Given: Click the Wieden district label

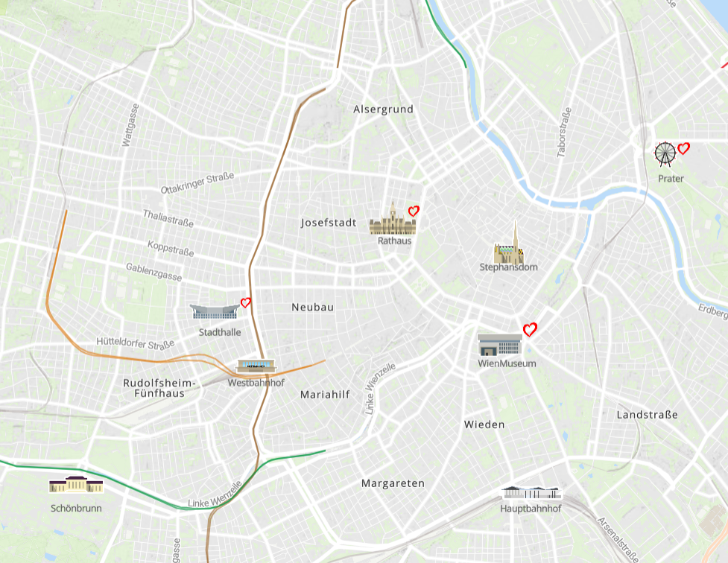Looking at the screenshot, I should click(x=484, y=424).
